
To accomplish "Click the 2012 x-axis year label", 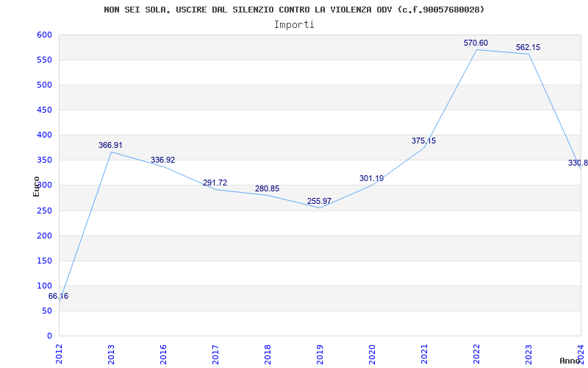I will 59,353.
